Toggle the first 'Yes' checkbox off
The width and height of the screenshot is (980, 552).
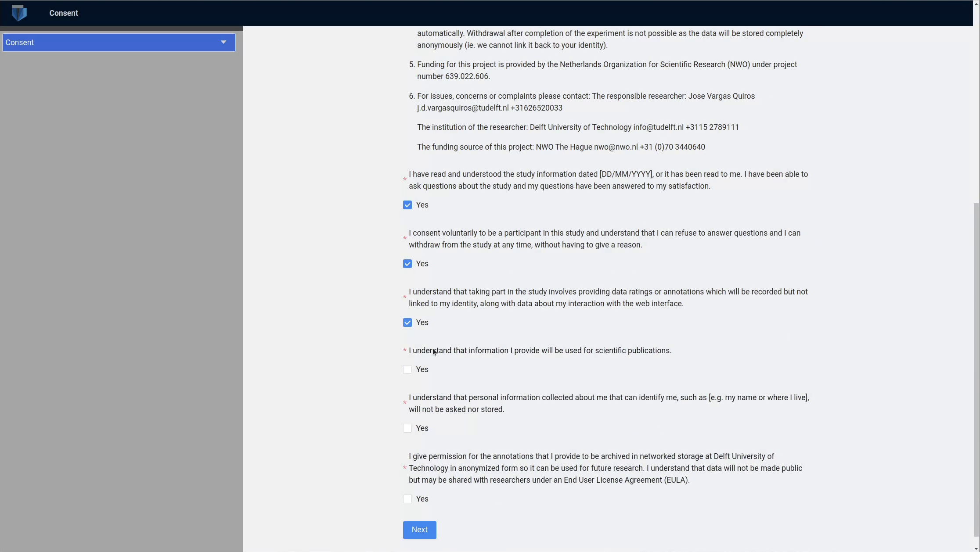pyautogui.click(x=407, y=205)
